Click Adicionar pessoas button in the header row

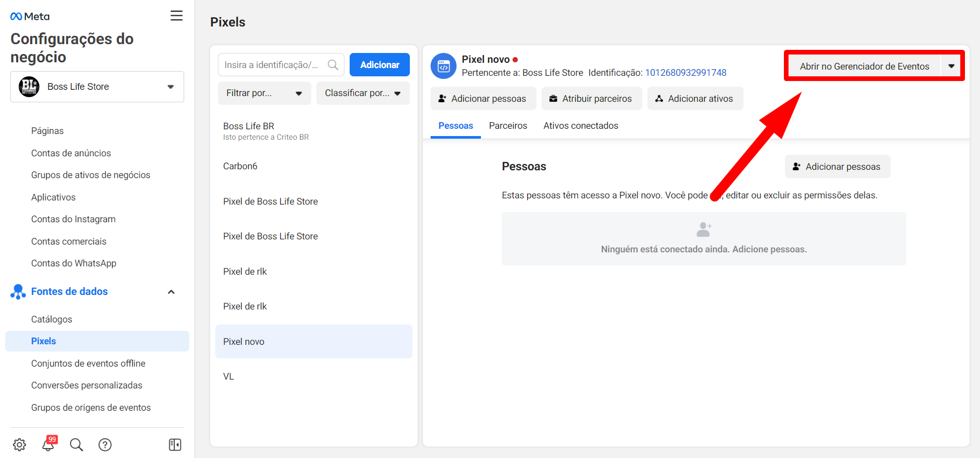483,99
